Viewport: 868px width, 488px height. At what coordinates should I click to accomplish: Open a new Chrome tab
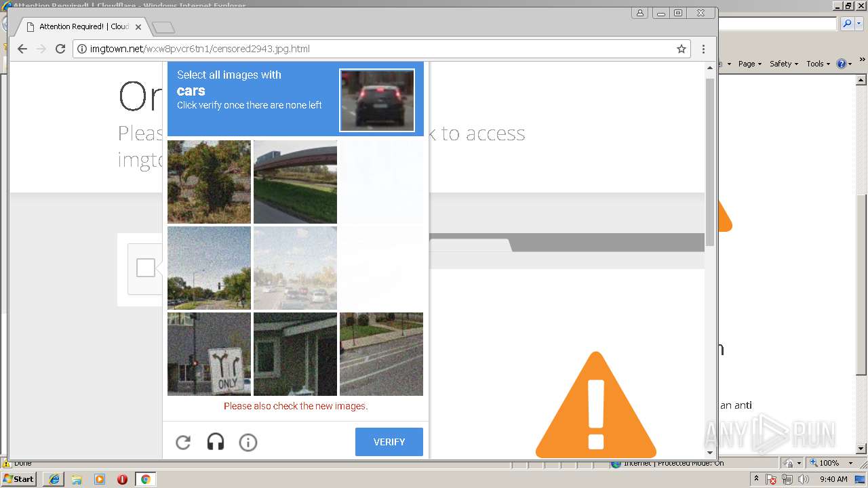[x=163, y=28]
